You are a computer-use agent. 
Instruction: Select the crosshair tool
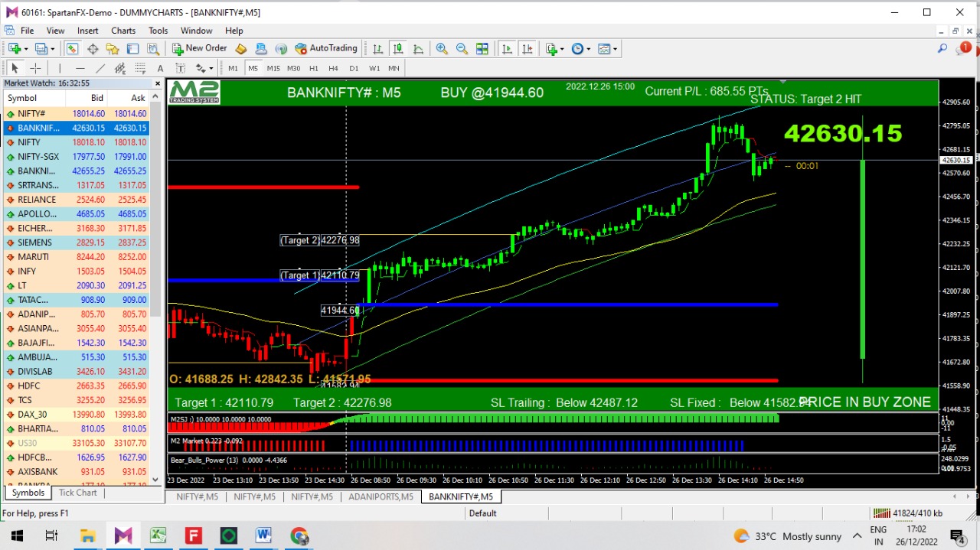coord(35,68)
